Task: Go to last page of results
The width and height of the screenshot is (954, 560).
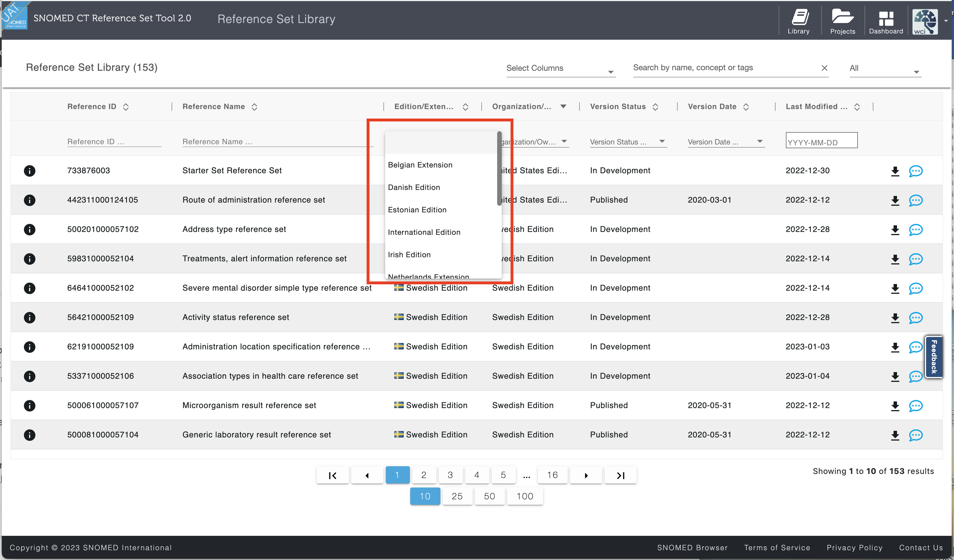Action: click(x=620, y=475)
